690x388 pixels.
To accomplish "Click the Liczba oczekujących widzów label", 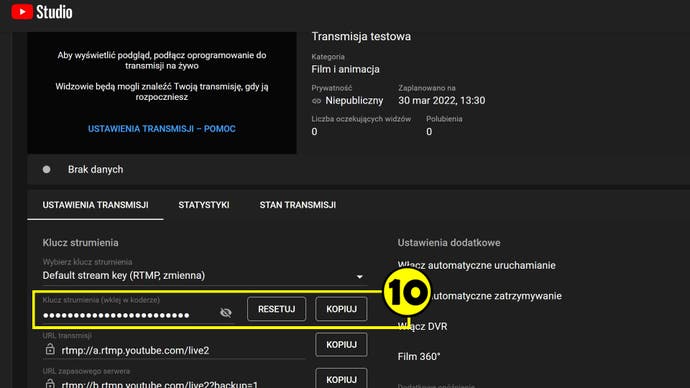I will click(361, 119).
